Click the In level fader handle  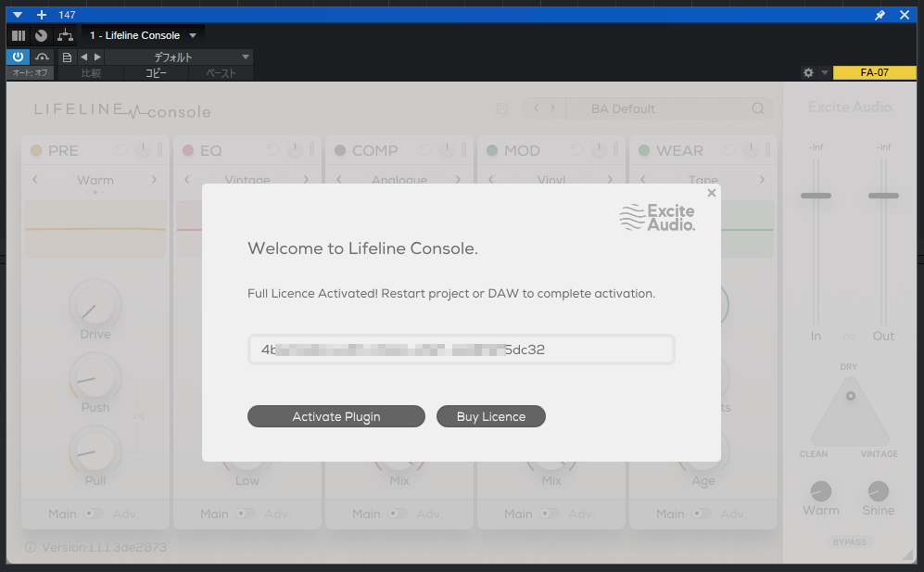[x=816, y=196]
